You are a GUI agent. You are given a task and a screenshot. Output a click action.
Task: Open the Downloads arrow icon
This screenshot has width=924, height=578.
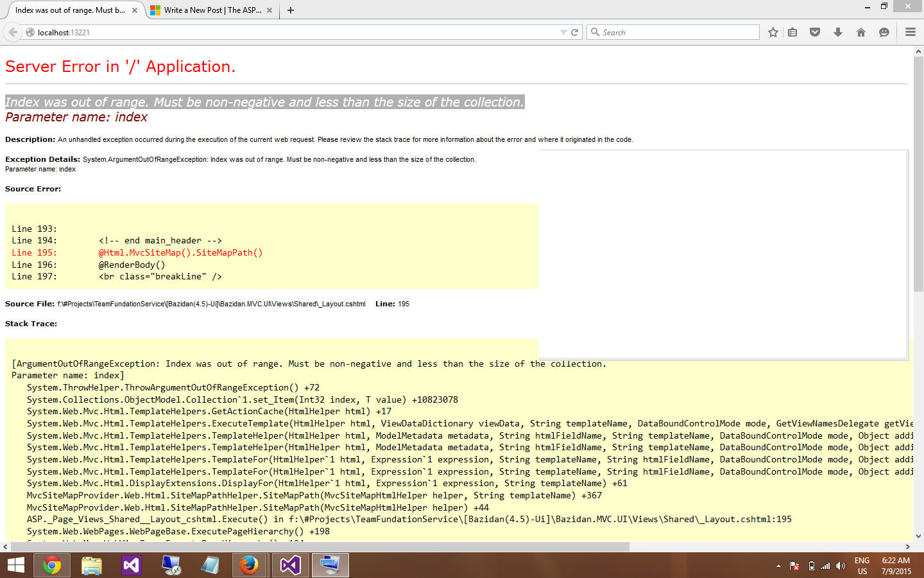click(838, 31)
